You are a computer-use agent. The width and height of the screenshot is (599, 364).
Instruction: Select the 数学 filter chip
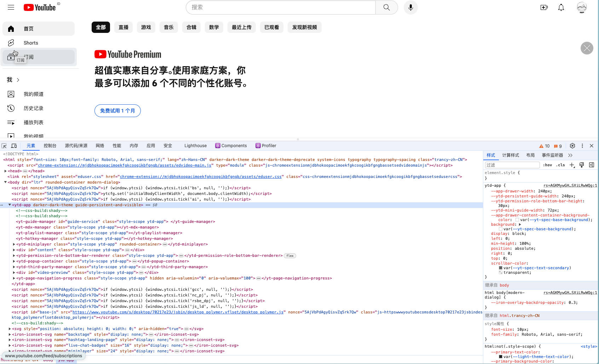tap(214, 27)
